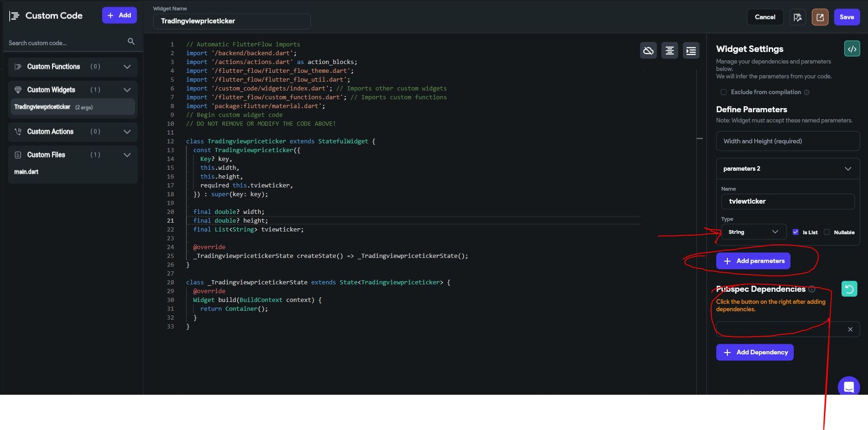
Task: Click the center-align format code icon
Action: tap(669, 51)
